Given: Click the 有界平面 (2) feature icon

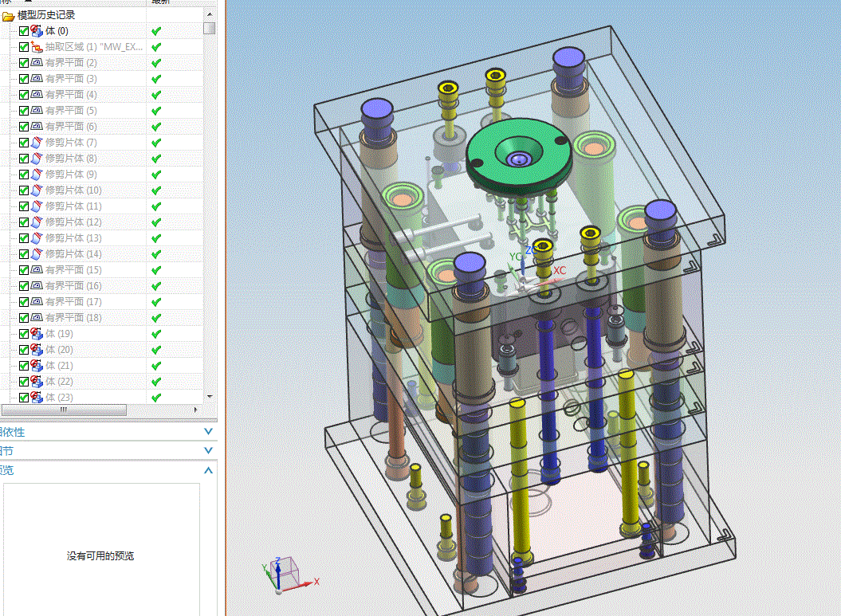Looking at the screenshot, I should click(37, 63).
